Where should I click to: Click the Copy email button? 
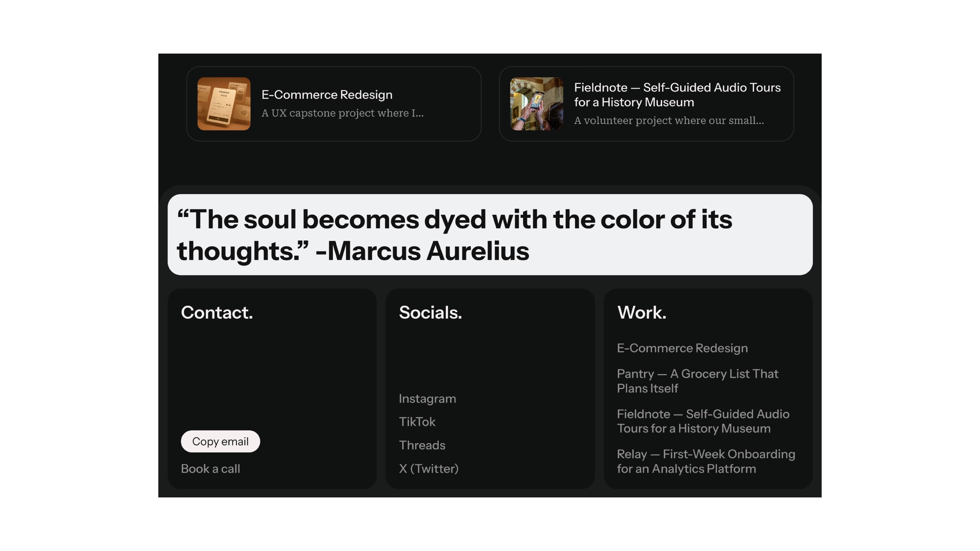coord(220,441)
